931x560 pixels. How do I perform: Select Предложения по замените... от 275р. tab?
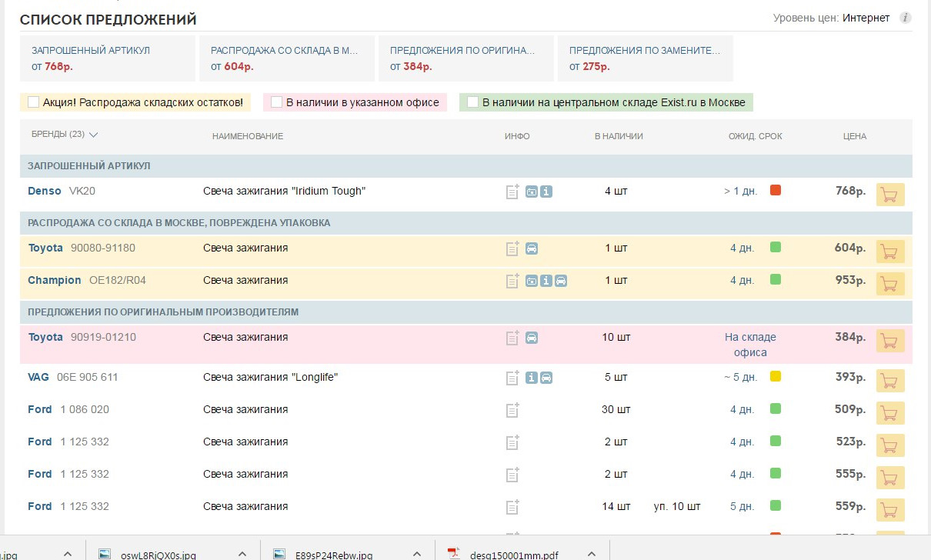[646, 58]
